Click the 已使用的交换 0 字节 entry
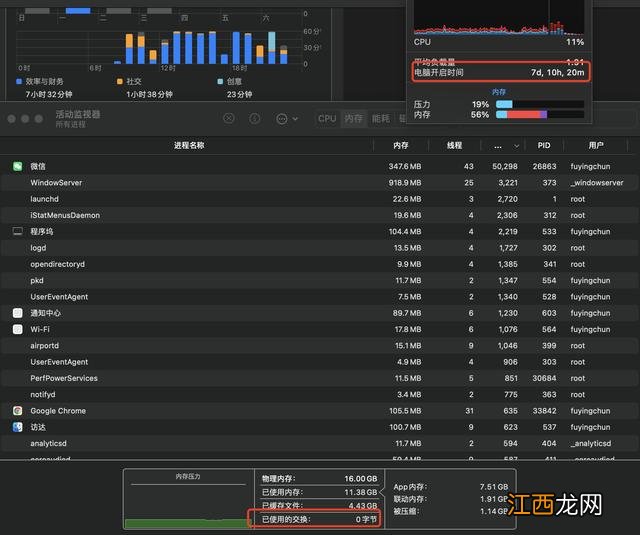The height and width of the screenshot is (535, 640). (x=320, y=519)
